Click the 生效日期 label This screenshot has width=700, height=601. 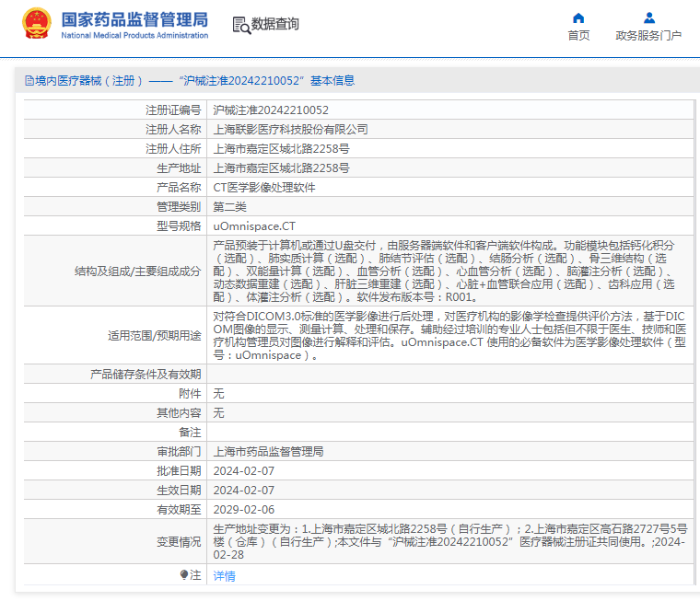(179, 491)
